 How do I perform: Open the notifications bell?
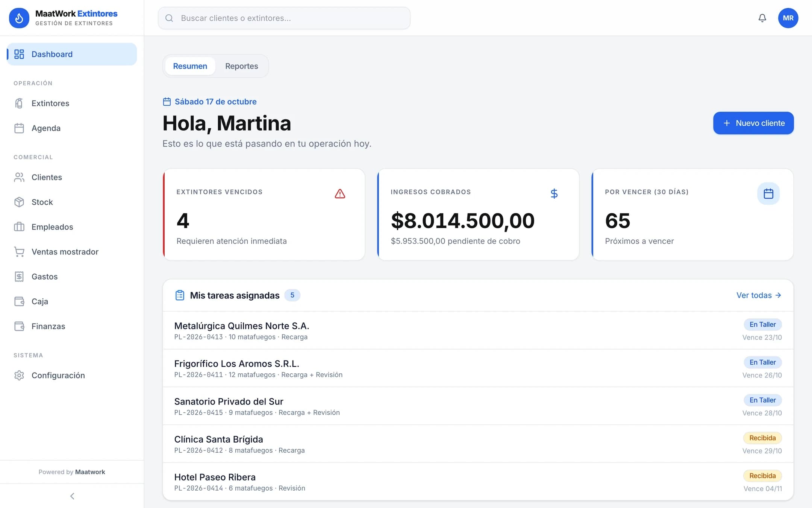(x=762, y=18)
